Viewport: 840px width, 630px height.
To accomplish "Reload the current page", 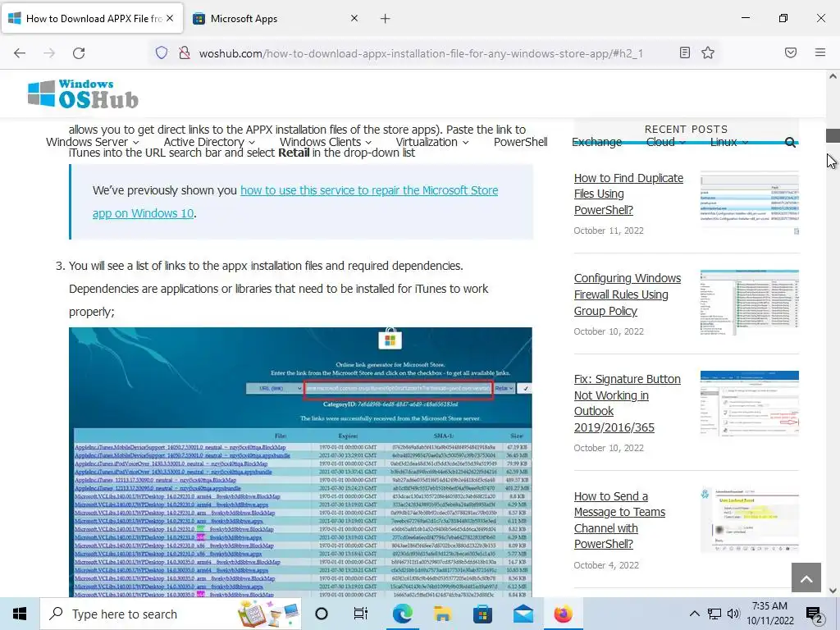I will pos(79,53).
